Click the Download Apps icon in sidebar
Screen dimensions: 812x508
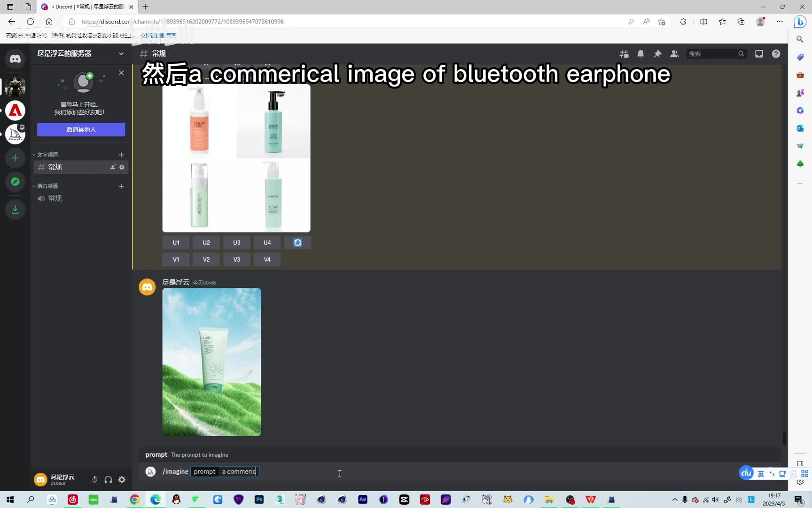coord(15,209)
